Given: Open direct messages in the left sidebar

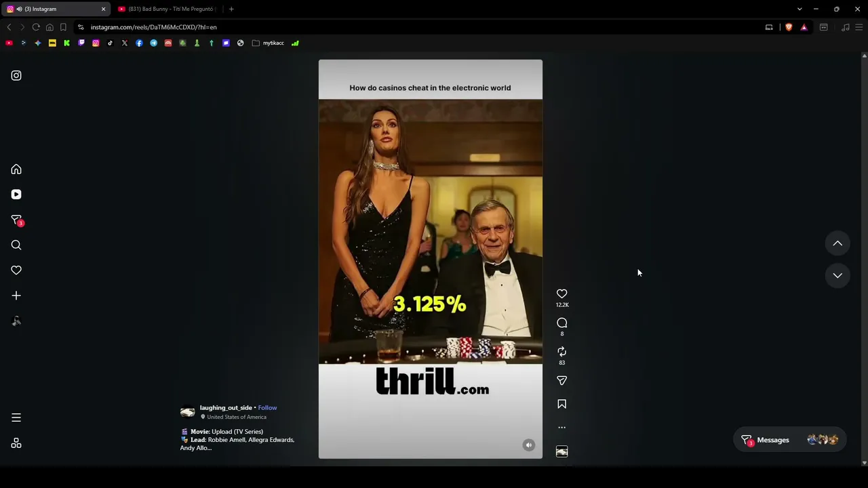Looking at the screenshot, I should click(16, 220).
